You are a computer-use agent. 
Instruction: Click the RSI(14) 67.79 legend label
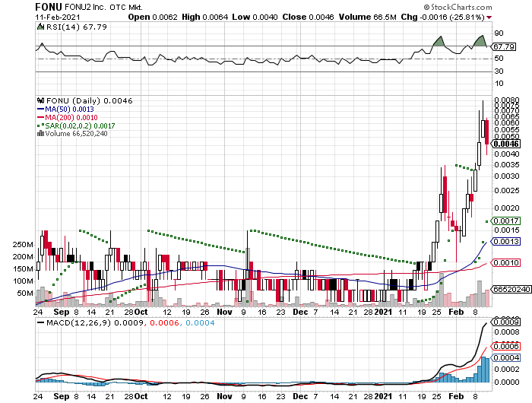pyautogui.click(x=77, y=27)
